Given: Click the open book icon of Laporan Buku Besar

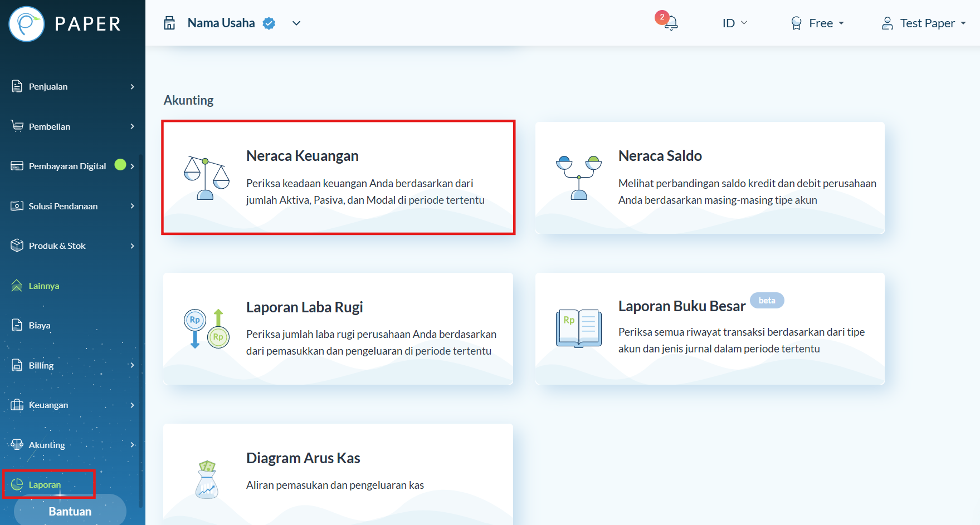Looking at the screenshot, I should point(579,328).
